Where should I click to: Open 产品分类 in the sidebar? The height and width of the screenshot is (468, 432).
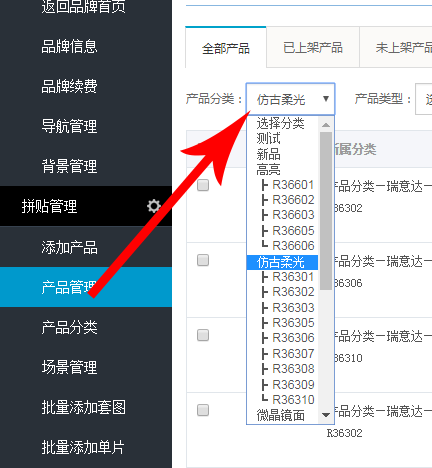click(69, 327)
